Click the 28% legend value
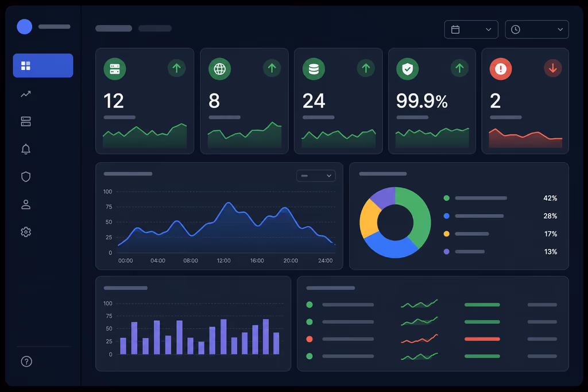Image resolution: width=588 pixels, height=392 pixels. [x=550, y=216]
